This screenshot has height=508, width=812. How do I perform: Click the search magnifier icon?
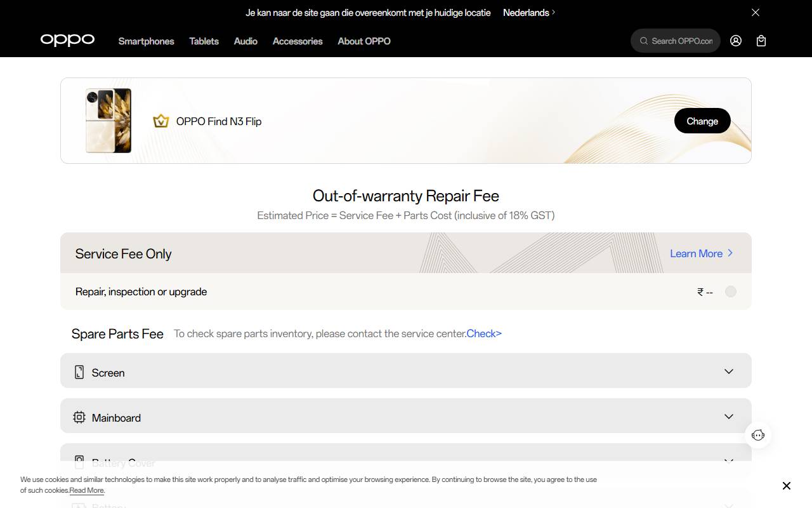tap(645, 41)
